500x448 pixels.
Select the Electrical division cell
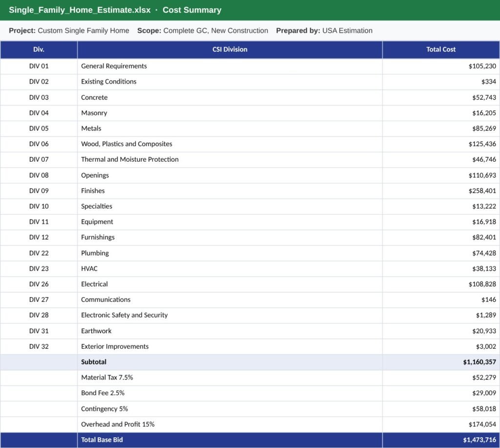click(x=229, y=284)
